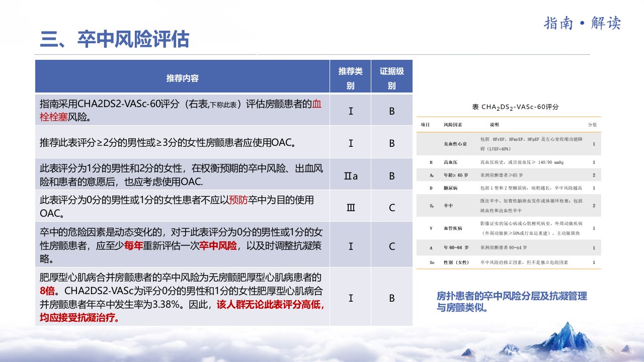The image size is (644, 362).
Task: Click the row starting 肥厚型心肌病合并房颤患者
Action: pyautogui.click(x=224, y=297)
